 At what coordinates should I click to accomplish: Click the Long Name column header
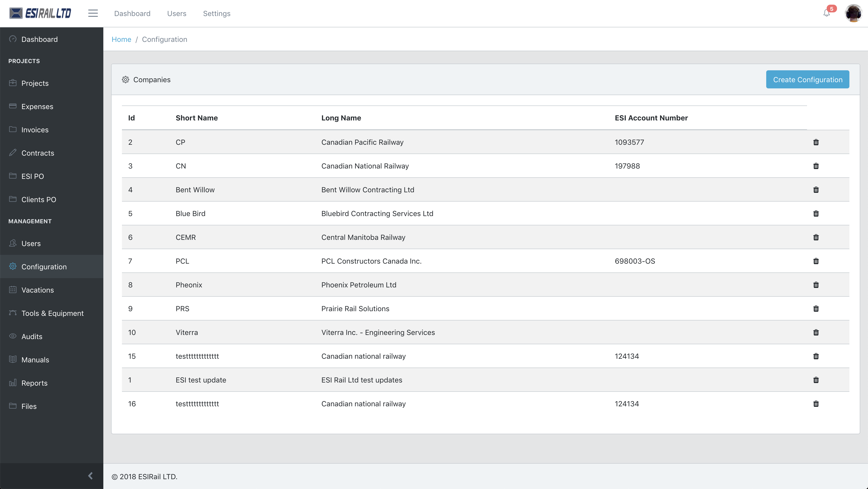point(341,118)
